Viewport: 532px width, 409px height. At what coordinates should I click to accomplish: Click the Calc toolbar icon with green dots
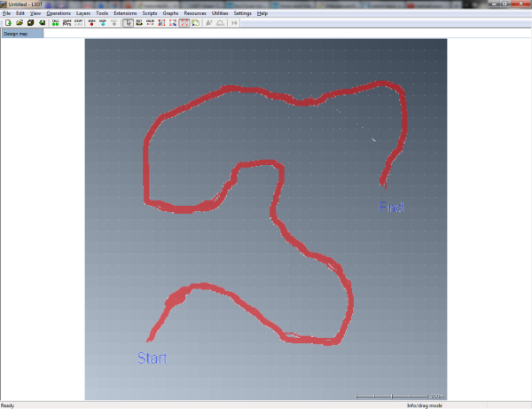pyautogui.click(x=56, y=23)
